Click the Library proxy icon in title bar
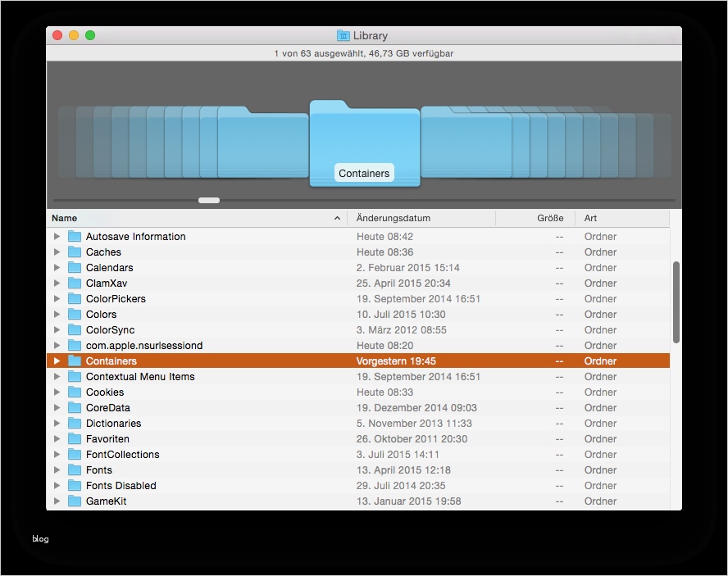The image size is (728, 576). [x=344, y=35]
